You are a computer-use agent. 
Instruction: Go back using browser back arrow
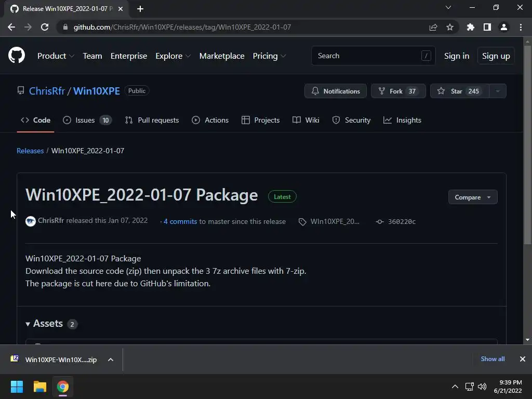pos(11,27)
